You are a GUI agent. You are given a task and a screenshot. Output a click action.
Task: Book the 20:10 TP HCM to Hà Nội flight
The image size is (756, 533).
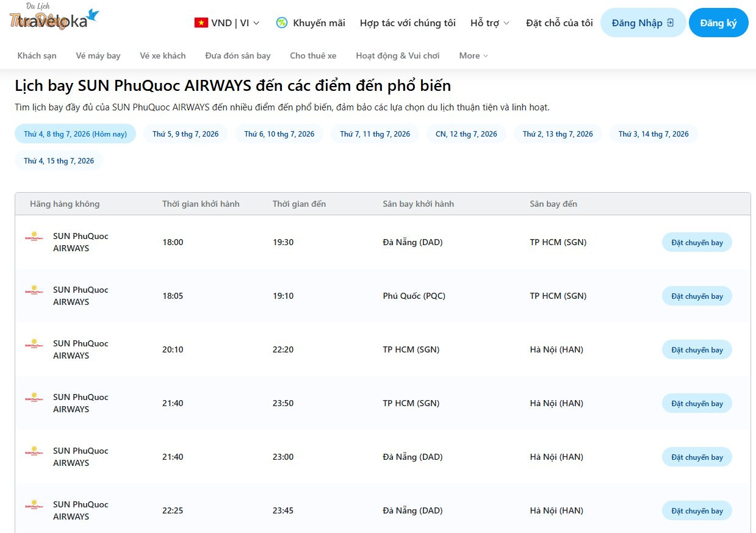click(697, 349)
